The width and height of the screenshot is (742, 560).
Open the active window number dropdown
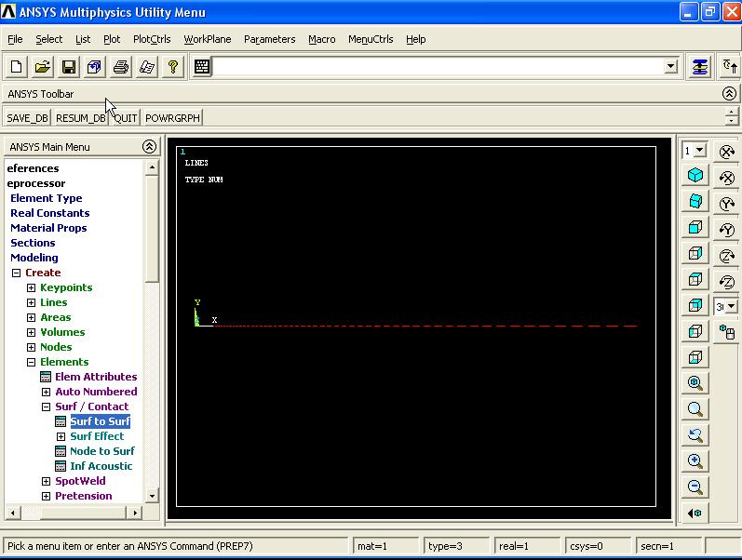(699, 151)
